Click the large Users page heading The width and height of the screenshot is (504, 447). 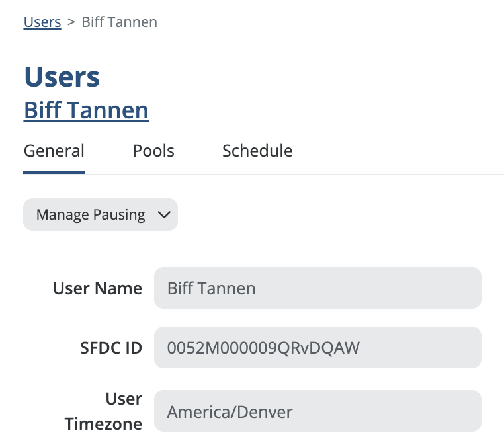[x=62, y=77]
